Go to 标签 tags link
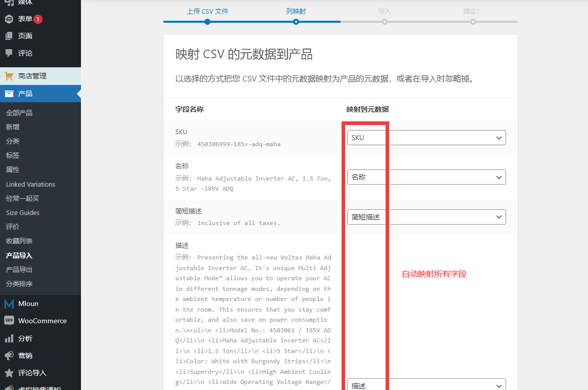The image size is (588, 390). pos(13,155)
